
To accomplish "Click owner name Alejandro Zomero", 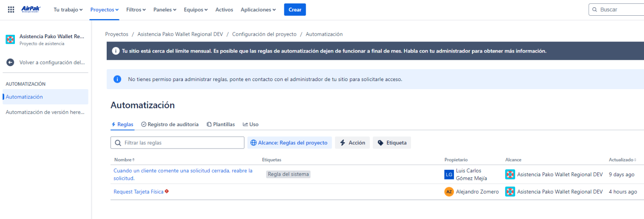I will (477, 192).
